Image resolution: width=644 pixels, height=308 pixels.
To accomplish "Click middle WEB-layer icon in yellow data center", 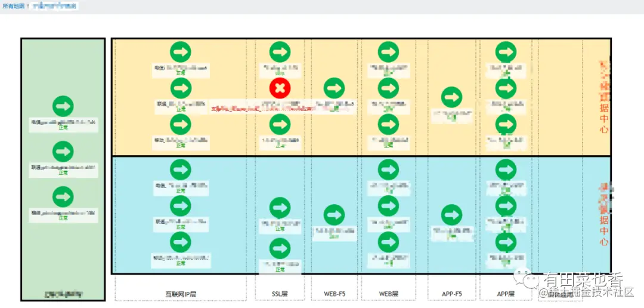I will 389,88.
